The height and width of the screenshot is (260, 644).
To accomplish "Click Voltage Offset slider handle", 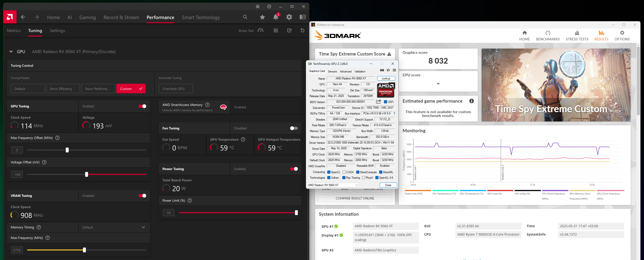I will point(87,174).
